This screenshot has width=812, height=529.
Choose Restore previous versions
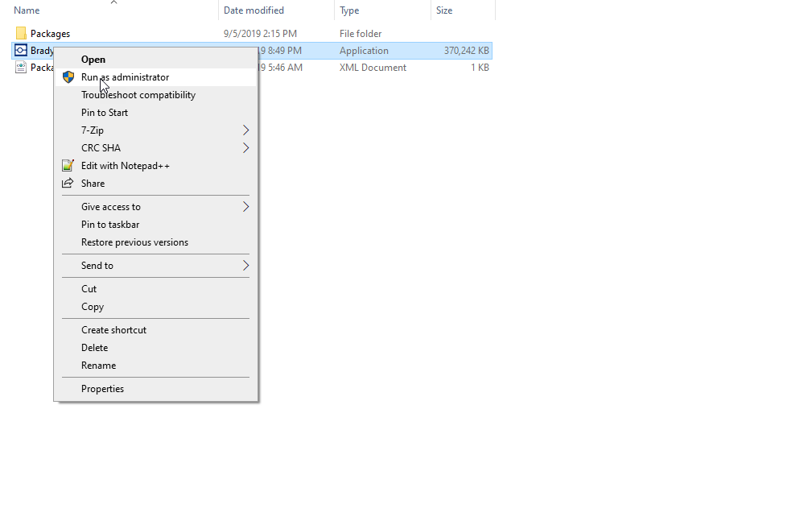(134, 242)
